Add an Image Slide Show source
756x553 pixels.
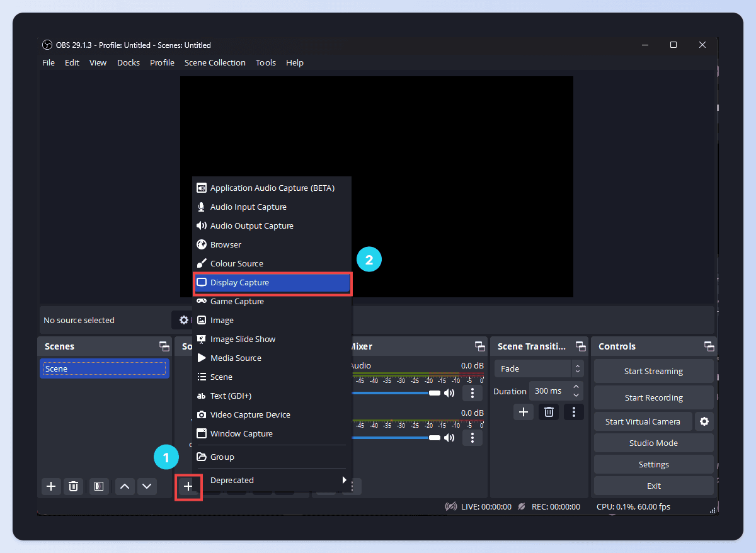click(x=272, y=339)
